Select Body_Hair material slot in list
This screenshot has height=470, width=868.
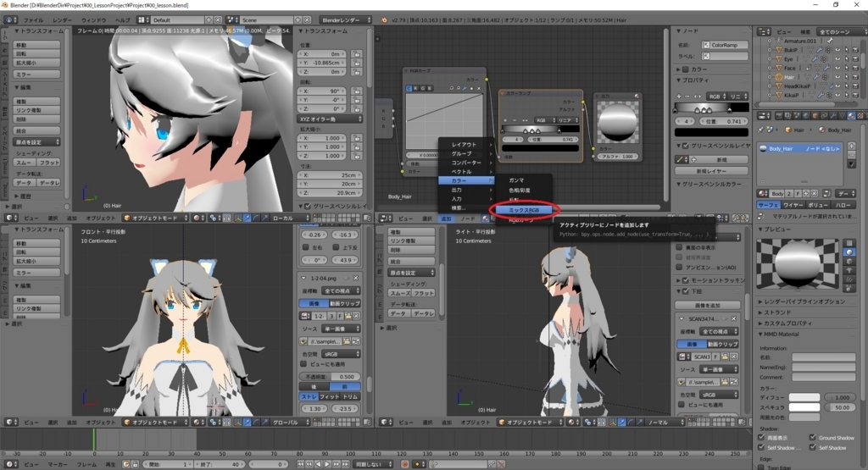pos(800,148)
